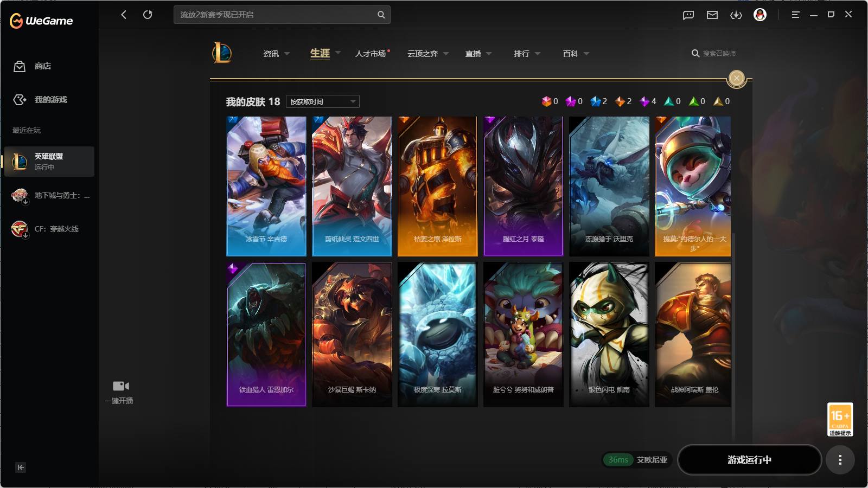Viewport: 868px width, 488px height.
Task: Collapse the left sidebar
Action: tap(21, 467)
